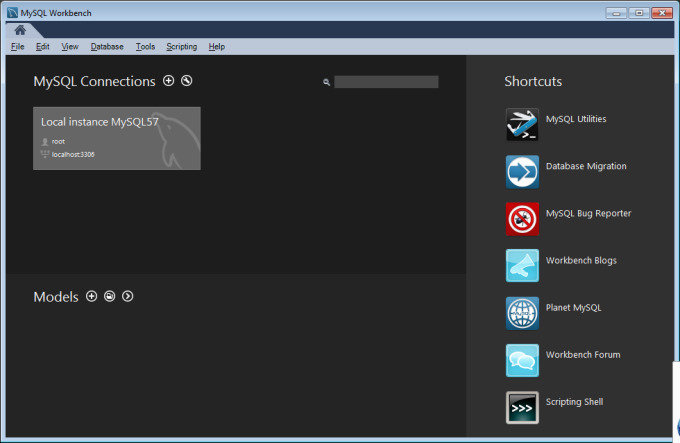Open MySQL Bug Reporter icon
Image resolution: width=680 pixels, height=443 pixels.
pos(522,219)
